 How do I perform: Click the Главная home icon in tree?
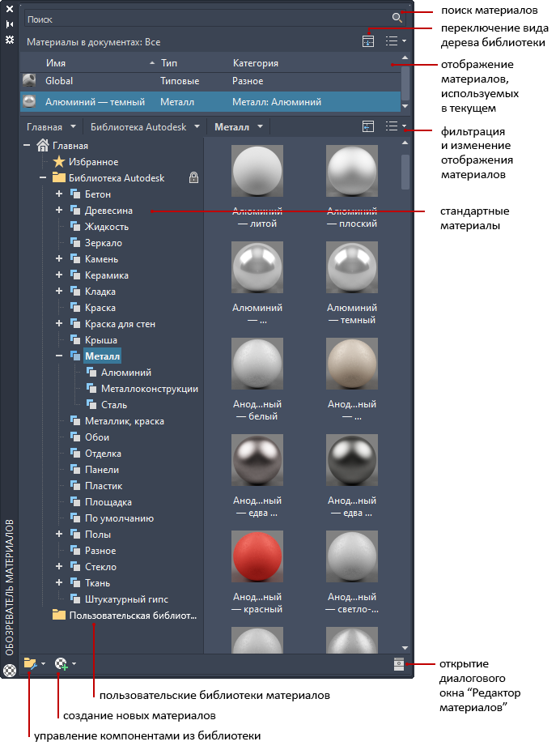[43, 145]
